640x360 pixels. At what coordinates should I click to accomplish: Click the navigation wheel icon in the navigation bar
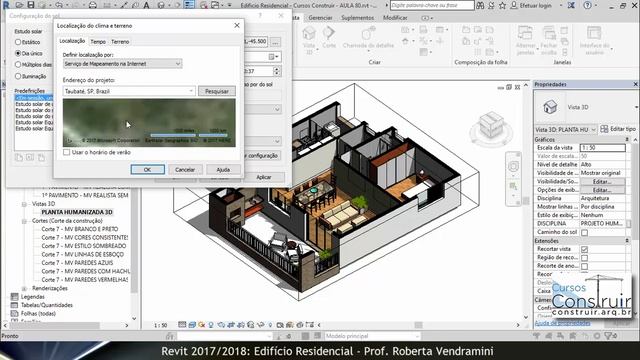513,166
